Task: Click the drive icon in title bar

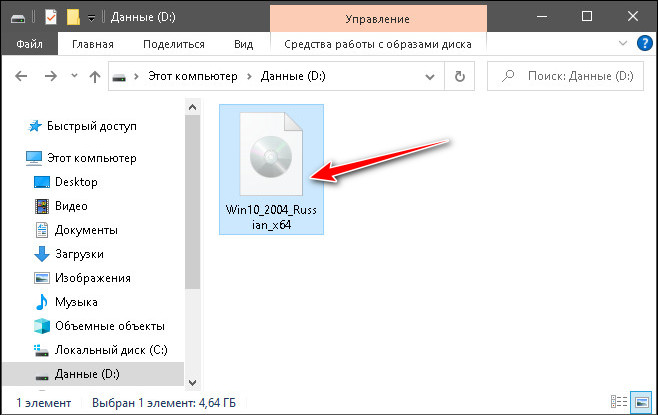Action: pyautogui.click(x=18, y=18)
